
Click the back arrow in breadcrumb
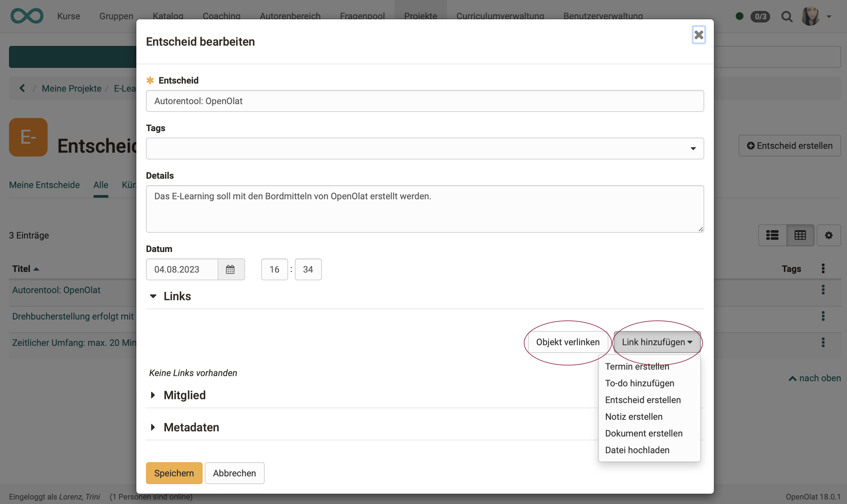coord(23,88)
